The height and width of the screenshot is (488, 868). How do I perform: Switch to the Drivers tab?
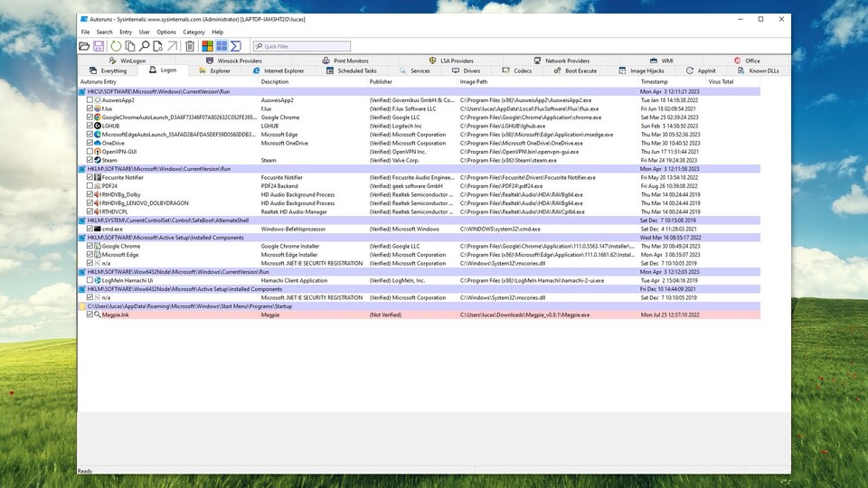(467, 70)
